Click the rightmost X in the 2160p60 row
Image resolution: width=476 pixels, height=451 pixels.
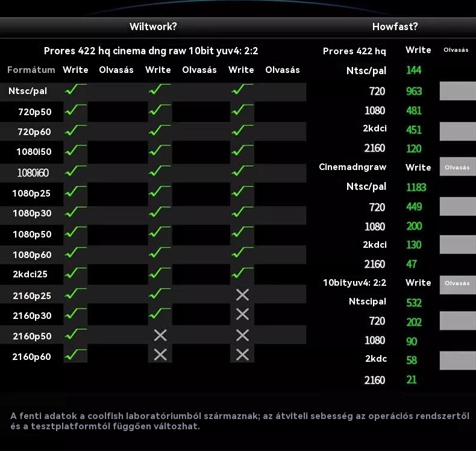242,355
